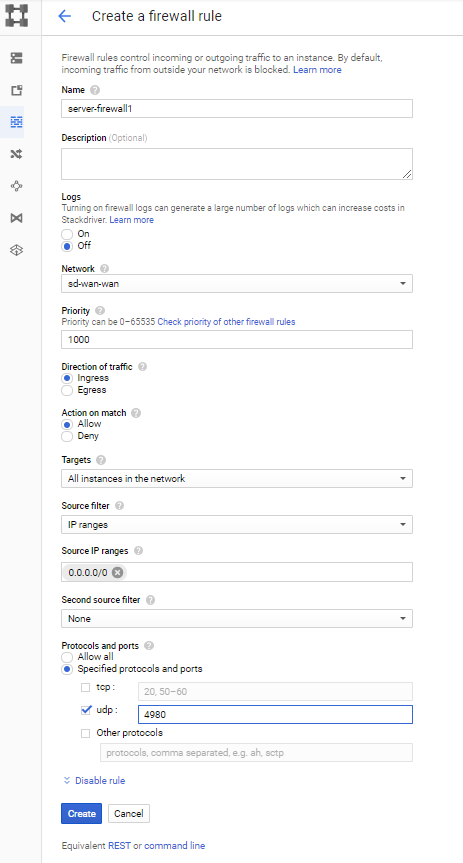Turn firewall logs On
463x863 pixels.
[x=67, y=234]
